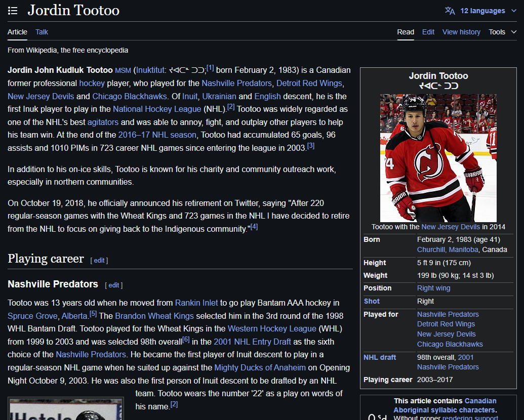Follow the agitators link
This screenshot has height=420, width=524.
103,122
